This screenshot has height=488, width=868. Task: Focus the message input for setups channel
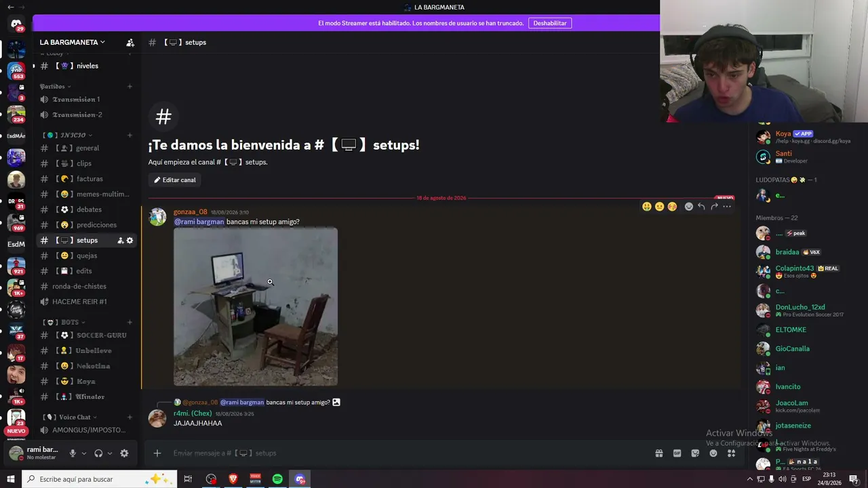tap(407, 453)
